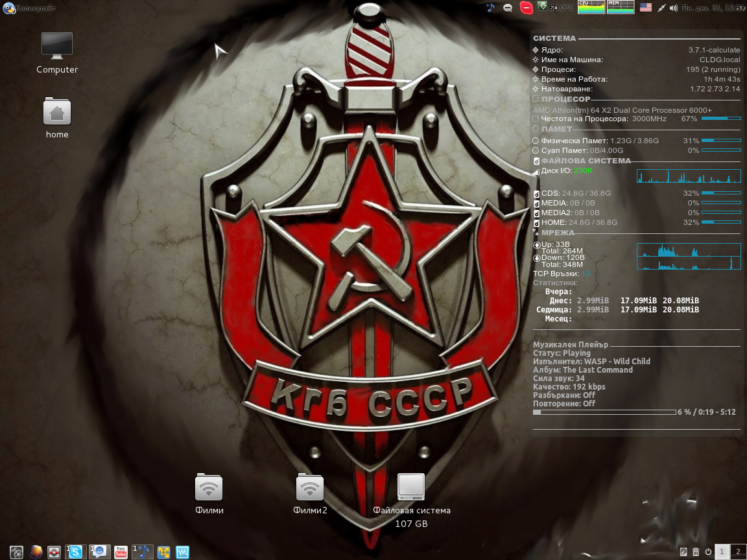The width and height of the screenshot is (747, 560).
Task: Click the Сила звук: 34 line
Action: (559, 378)
